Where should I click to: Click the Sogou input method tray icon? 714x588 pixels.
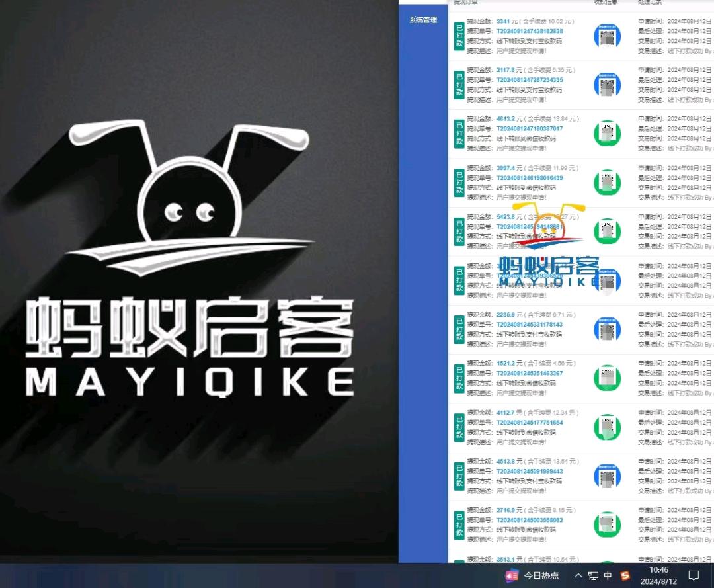pos(625,576)
